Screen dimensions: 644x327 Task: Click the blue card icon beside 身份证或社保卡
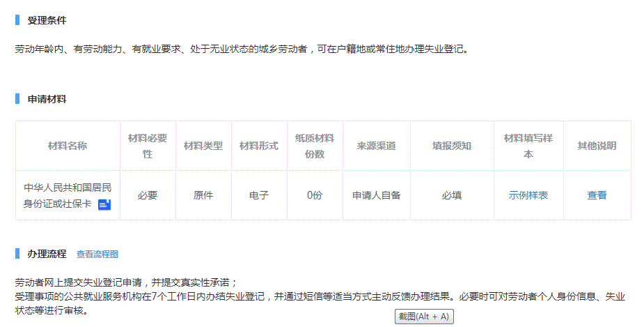[x=104, y=204]
